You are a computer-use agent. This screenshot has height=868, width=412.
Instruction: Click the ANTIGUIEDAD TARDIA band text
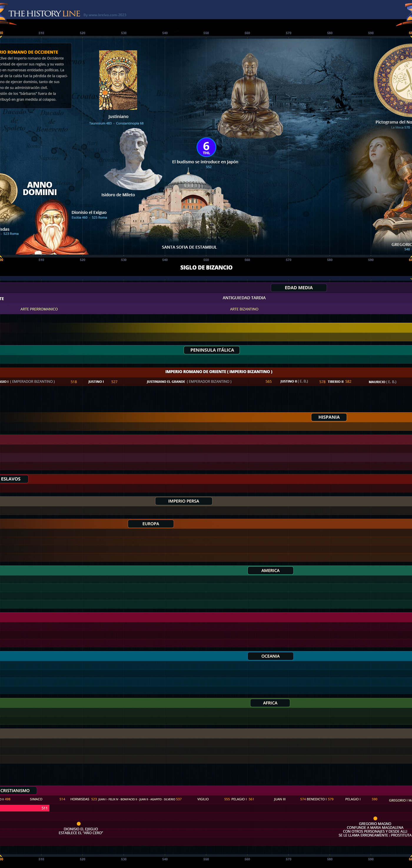(x=244, y=298)
